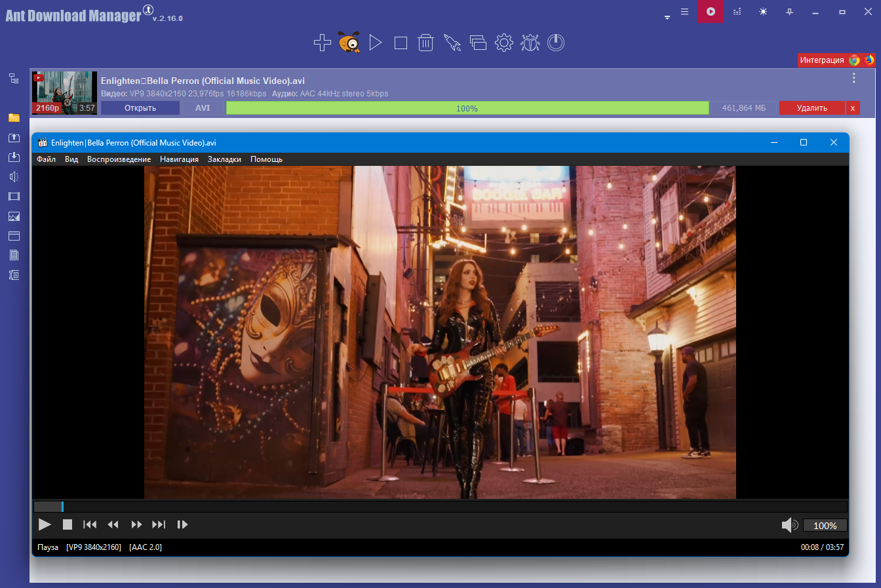
Task: Click the Firefox integration icon
Action: pos(869,60)
